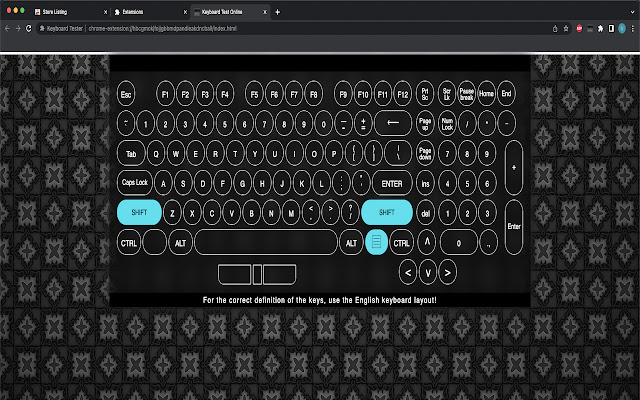Bookmark this page with star icon
The height and width of the screenshot is (400, 640).
(x=566, y=29)
